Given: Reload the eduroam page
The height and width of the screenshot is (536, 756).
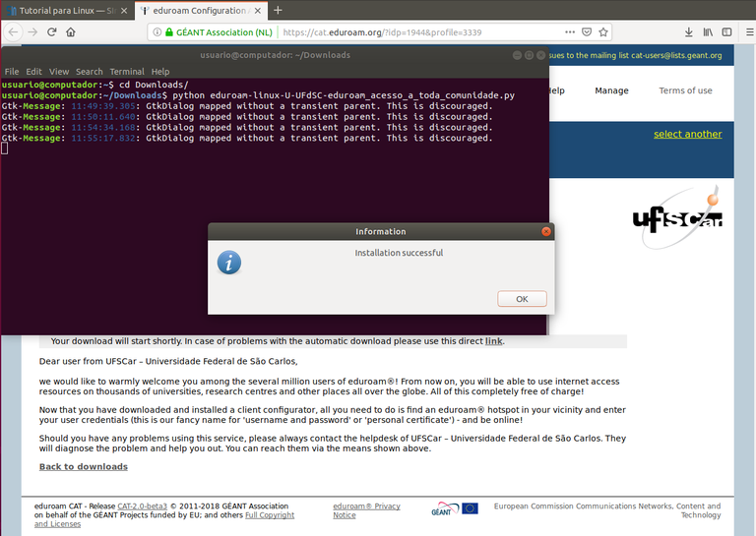Looking at the screenshot, I should (x=51, y=32).
